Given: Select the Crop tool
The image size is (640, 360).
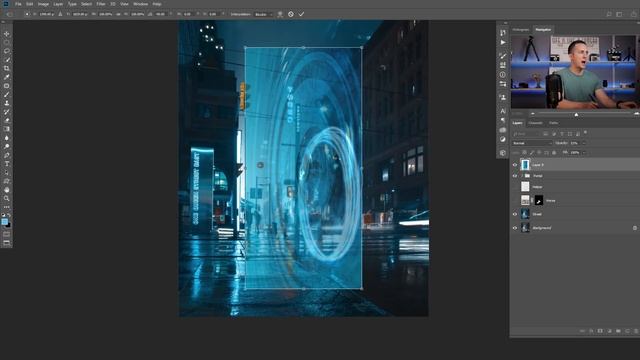Looking at the screenshot, I should [7, 68].
